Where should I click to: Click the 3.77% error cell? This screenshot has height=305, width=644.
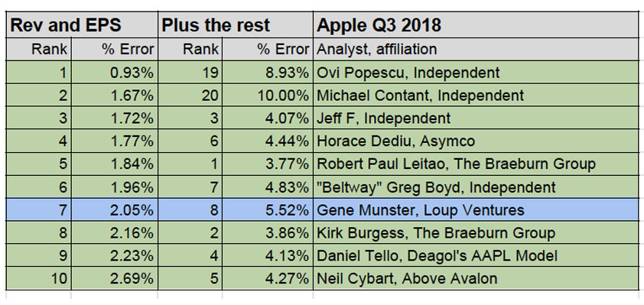pos(268,164)
